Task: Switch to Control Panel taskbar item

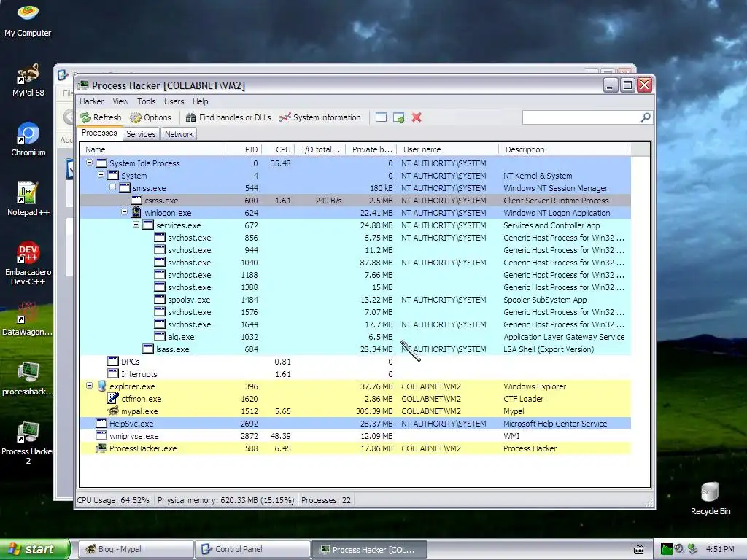Action: tap(252, 550)
